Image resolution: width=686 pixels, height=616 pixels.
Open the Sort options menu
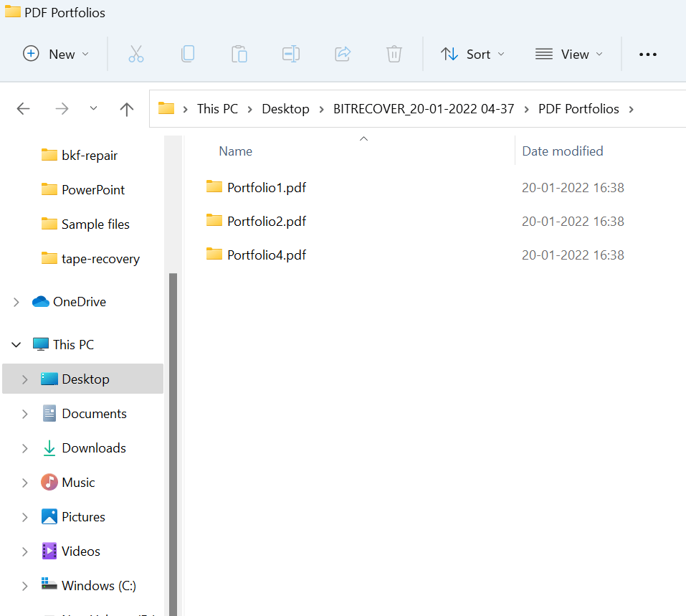(472, 54)
